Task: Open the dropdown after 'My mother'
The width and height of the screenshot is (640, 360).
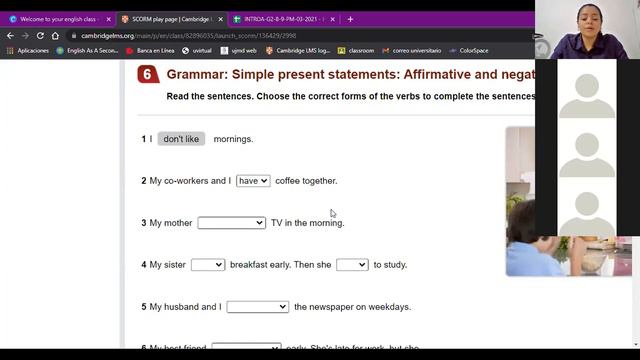Action: [231, 223]
